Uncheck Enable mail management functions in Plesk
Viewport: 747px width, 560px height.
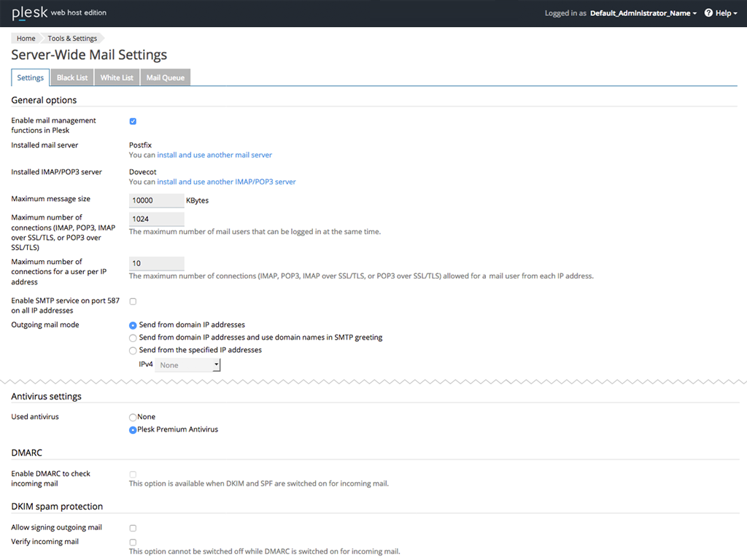point(133,121)
